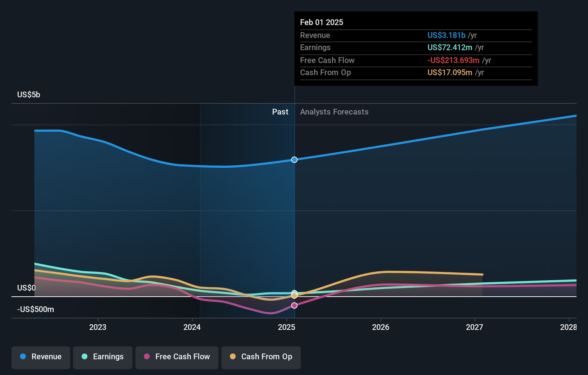
Task: Hide the Free Cash Flow series
Action: 177,357
